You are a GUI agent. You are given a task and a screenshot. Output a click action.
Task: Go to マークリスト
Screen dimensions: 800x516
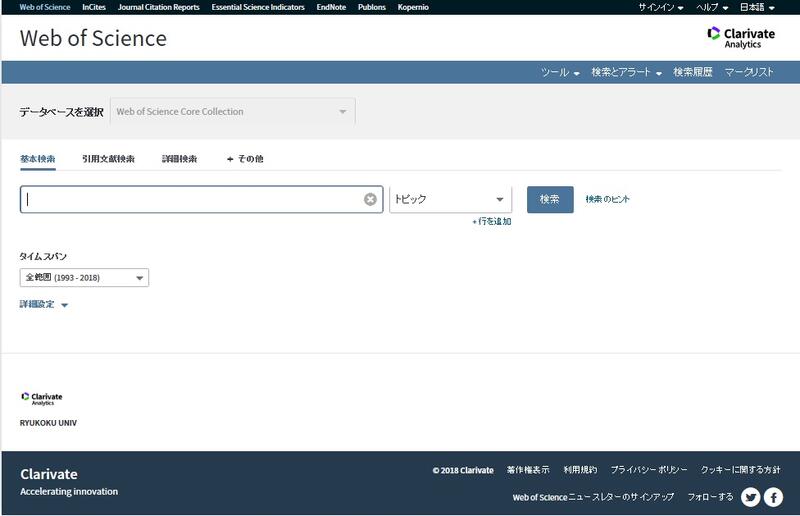tap(749, 72)
